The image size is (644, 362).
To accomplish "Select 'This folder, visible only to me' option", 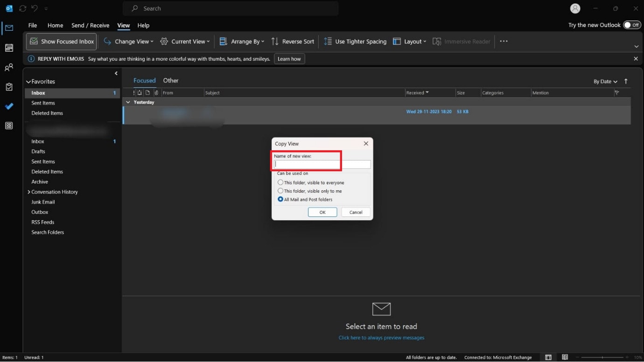I will [280, 191].
